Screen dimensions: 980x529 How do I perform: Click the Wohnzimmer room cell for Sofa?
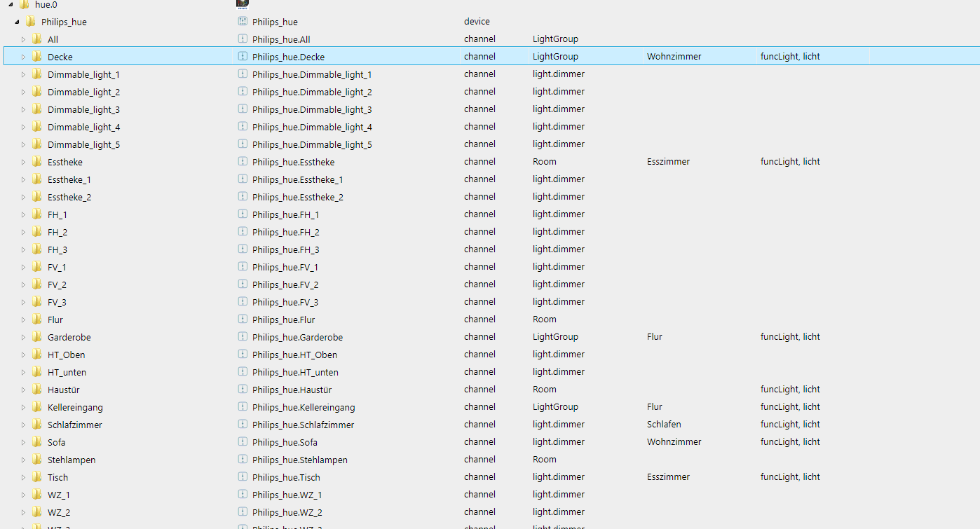[x=674, y=442]
